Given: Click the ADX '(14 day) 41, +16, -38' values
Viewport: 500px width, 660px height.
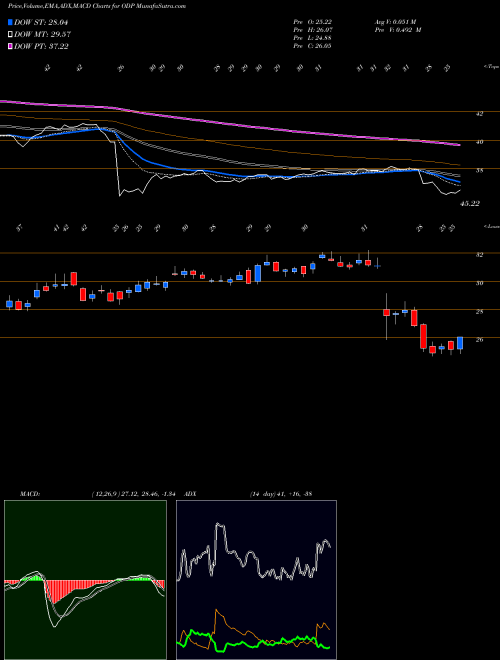Looking at the screenshot, I should 280,494.
